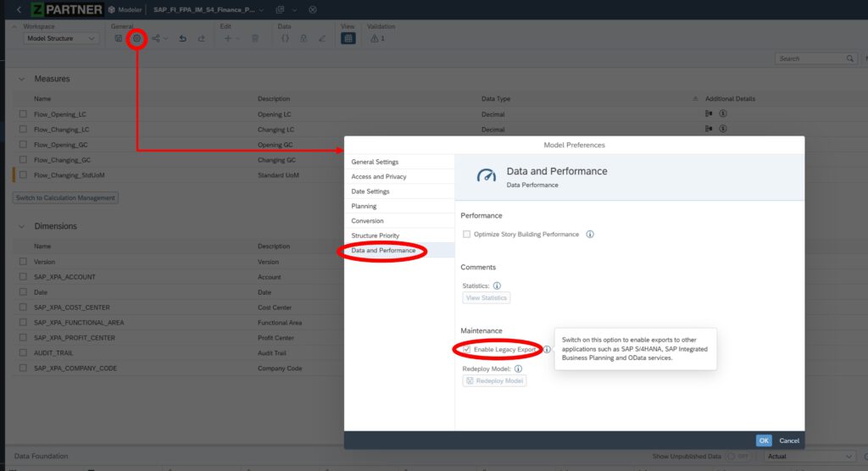Open the Model Structure workspace dropdown

click(62, 38)
